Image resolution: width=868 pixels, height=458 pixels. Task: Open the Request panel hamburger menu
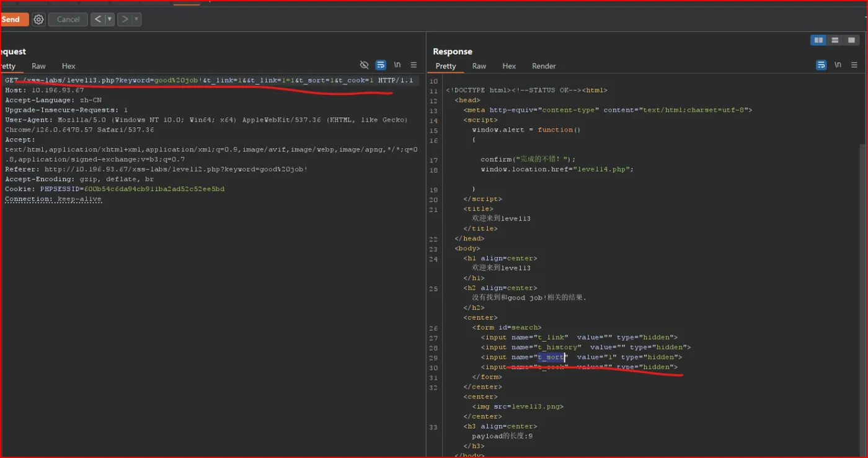pyautogui.click(x=414, y=65)
